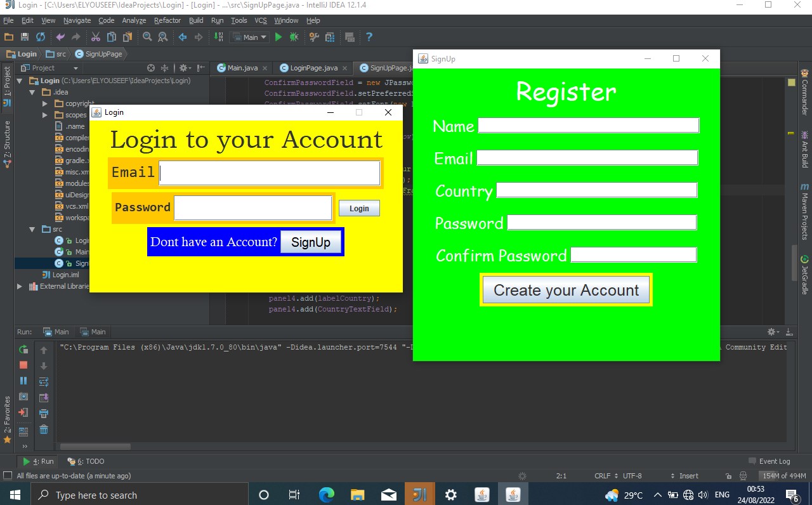Start debugging with the bug icon
This screenshot has height=505, width=812.
294,37
